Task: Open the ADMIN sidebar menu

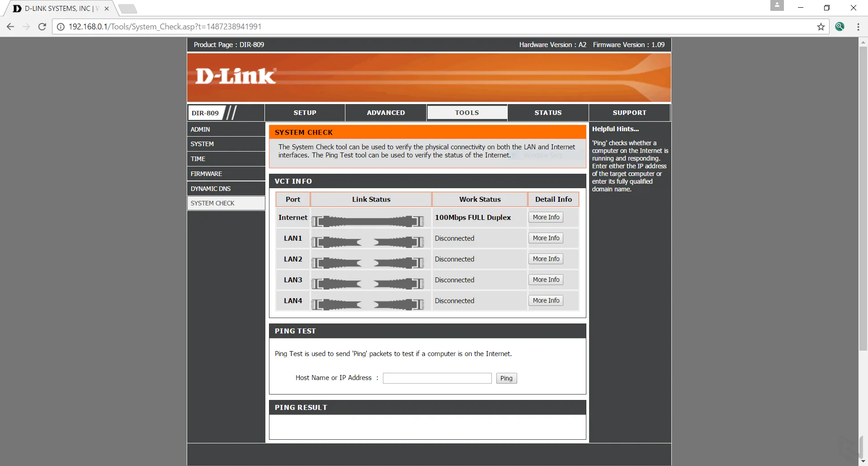Action: 226,129
